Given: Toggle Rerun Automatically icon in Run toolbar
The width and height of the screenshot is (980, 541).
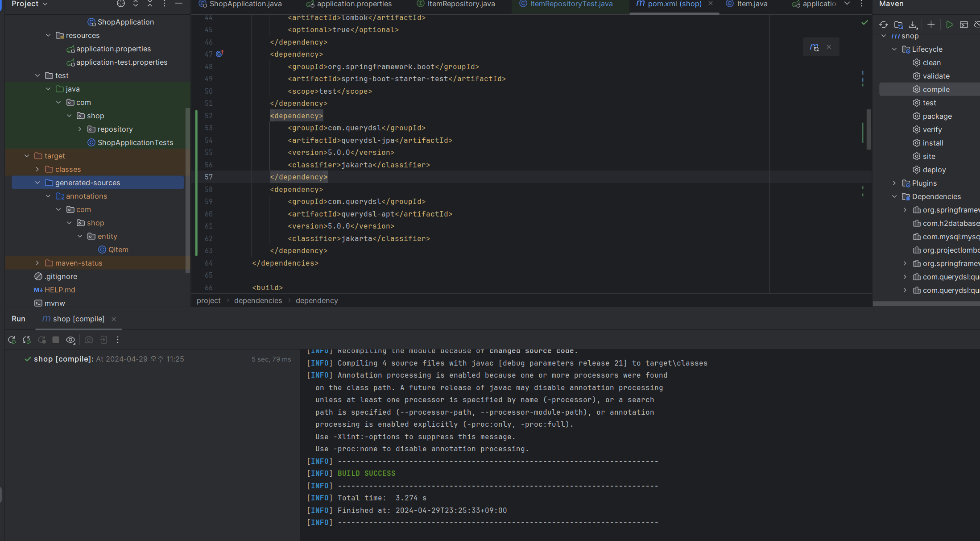Looking at the screenshot, I should [27, 340].
